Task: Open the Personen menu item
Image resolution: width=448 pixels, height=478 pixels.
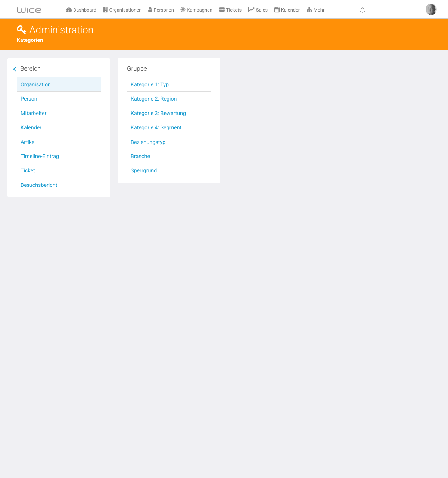Action: point(161,10)
